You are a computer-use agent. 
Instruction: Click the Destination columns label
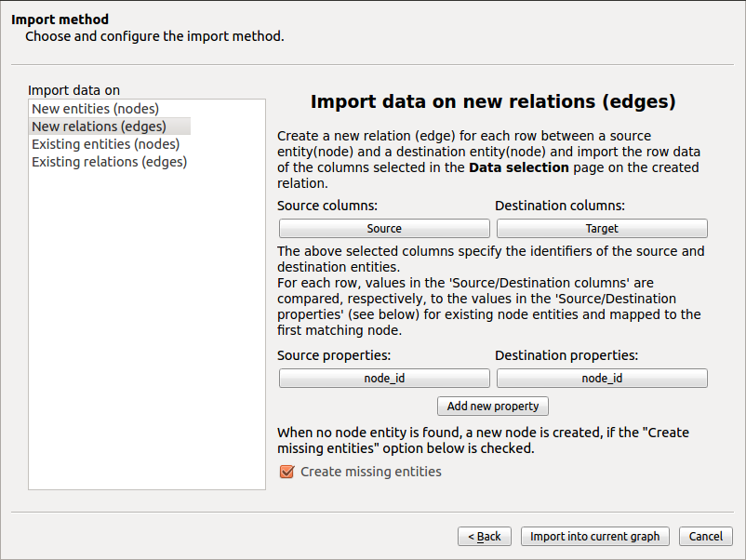(x=560, y=206)
